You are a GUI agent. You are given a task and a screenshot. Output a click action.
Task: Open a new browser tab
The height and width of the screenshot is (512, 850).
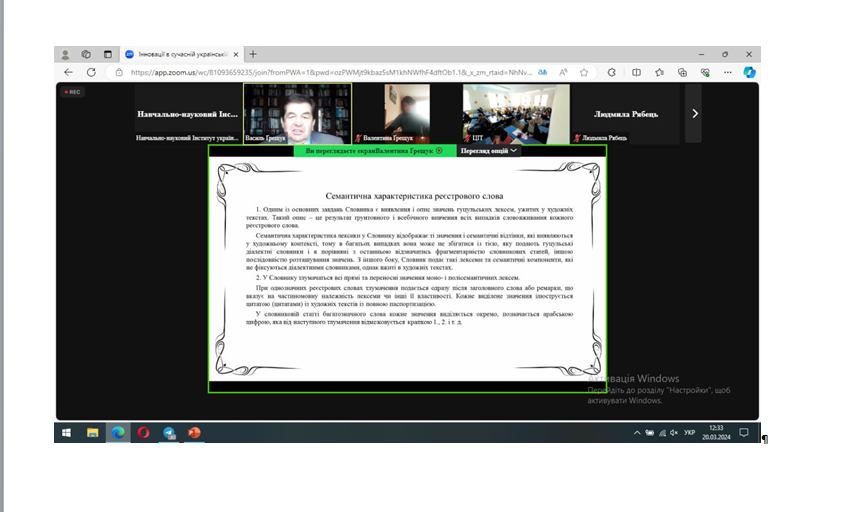point(253,54)
